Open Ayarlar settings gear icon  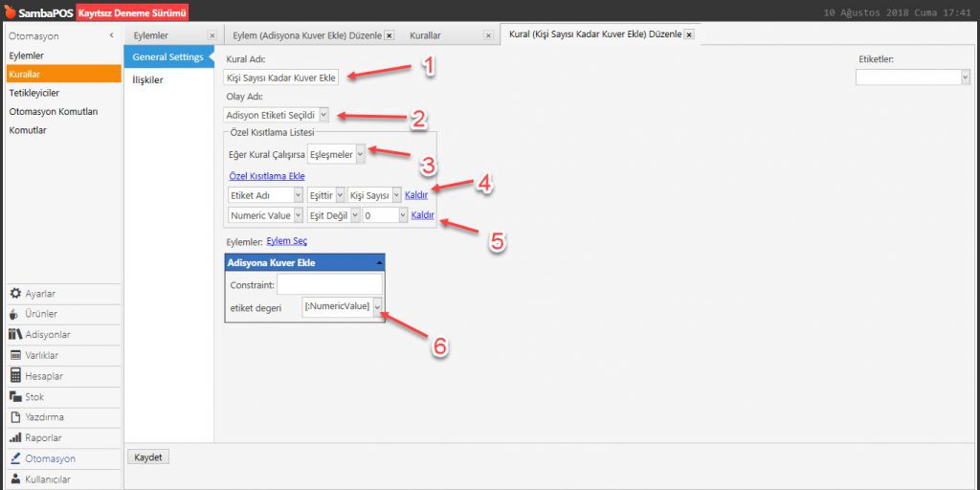click(x=15, y=293)
